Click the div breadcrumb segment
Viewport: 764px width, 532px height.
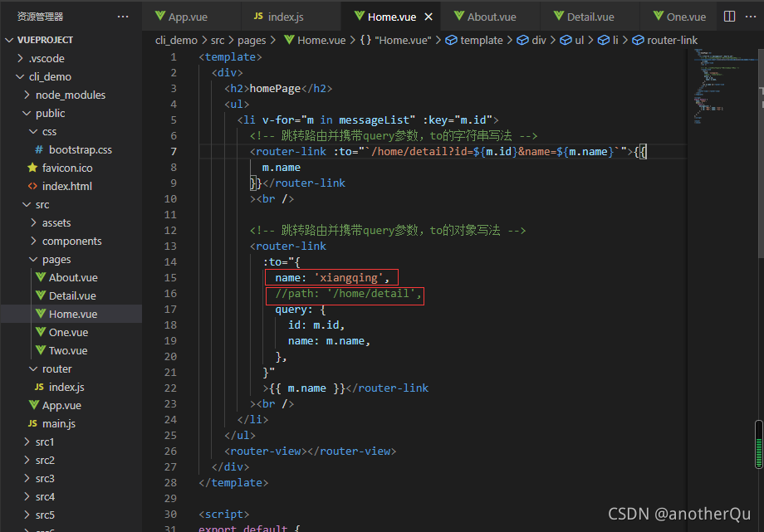pyautogui.click(x=539, y=40)
